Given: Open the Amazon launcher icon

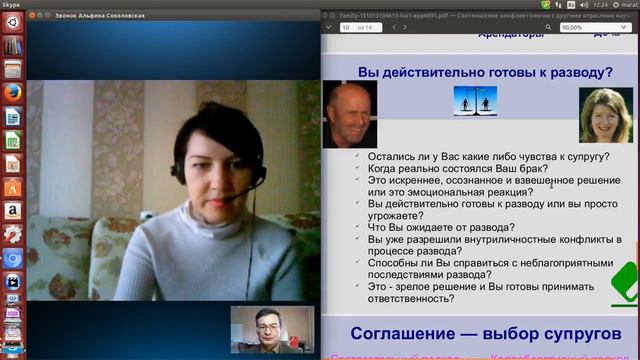Looking at the screenshot, I should [13, 211].
